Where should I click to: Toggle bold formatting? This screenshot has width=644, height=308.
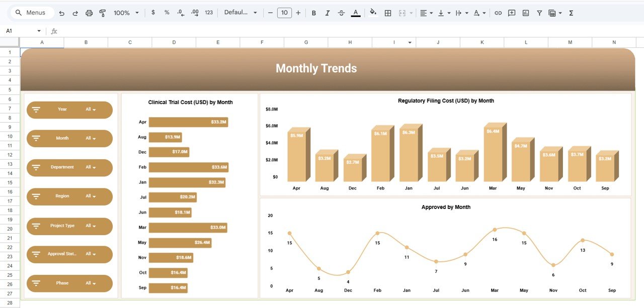pos(313,13)
